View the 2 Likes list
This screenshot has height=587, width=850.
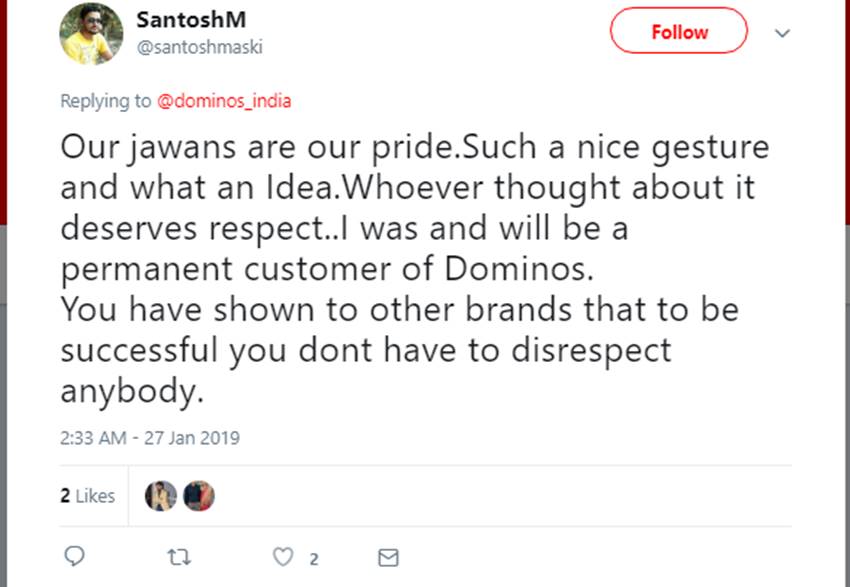(x=88, y=496)
